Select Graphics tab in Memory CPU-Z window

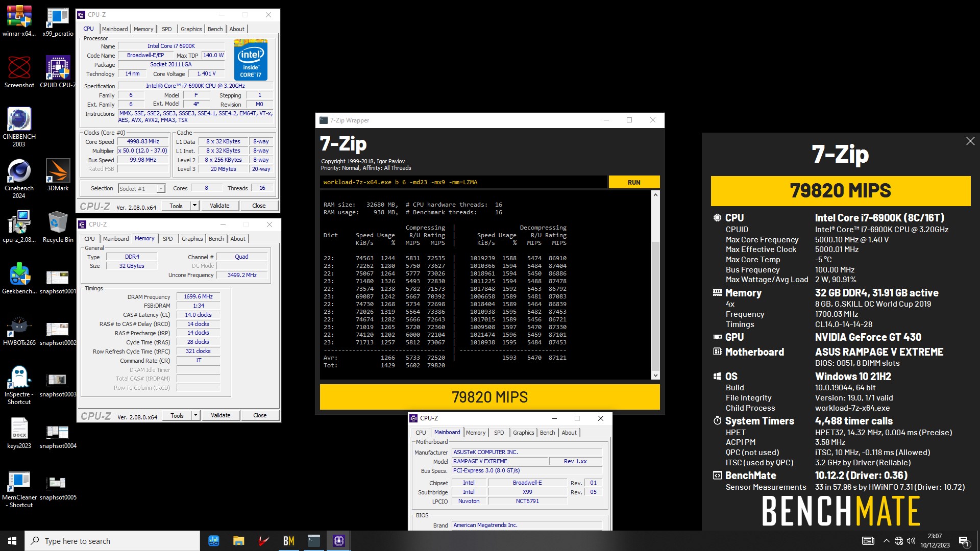click(x=192, y=239)
